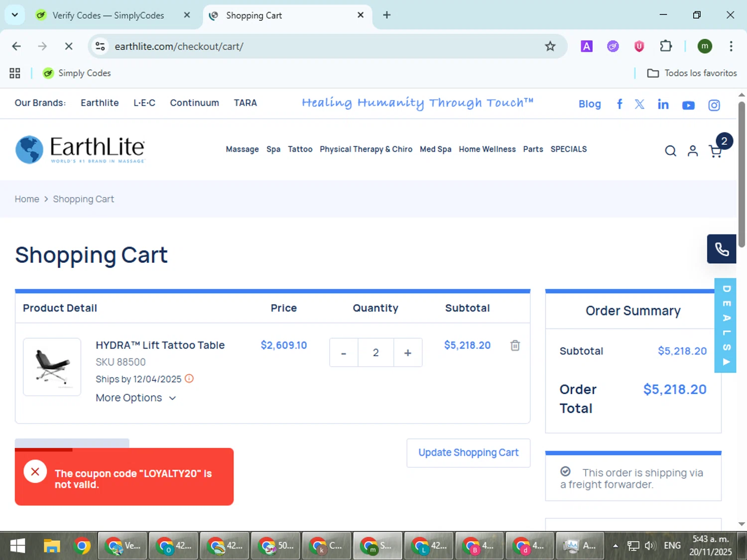This screenshot has height=560, width=747.
Task: Open EarthLite LinkedIn icon
Action: pos(663,104)
